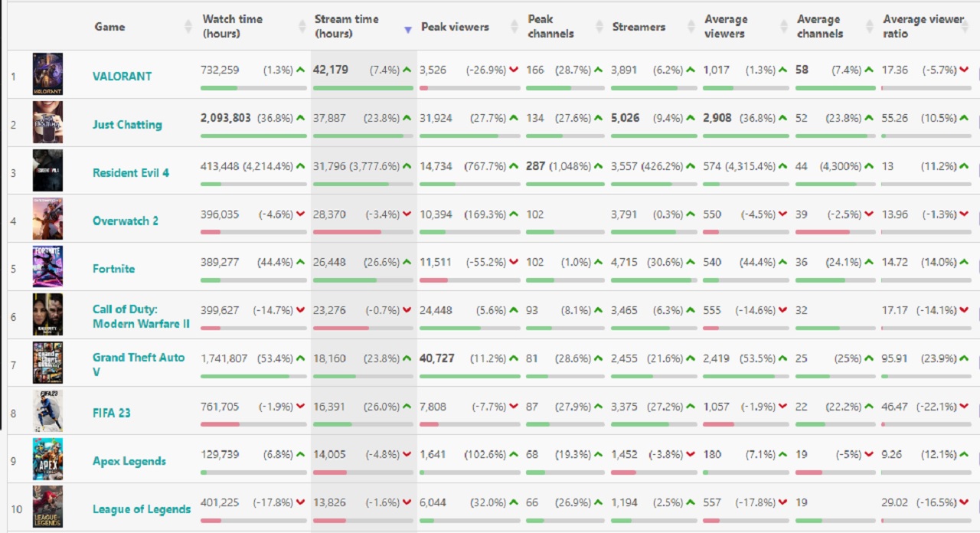Click Grand Theft Auto V viewer ratio 95.91
980x533 pixels.
point(895,358)
